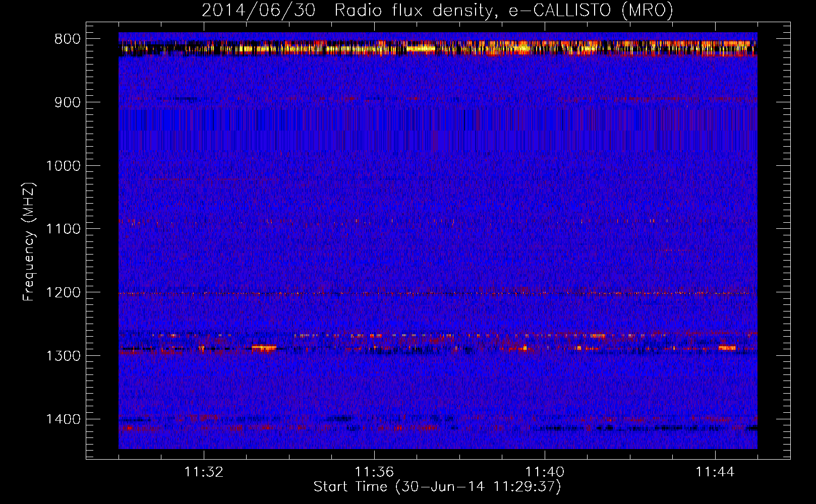
Task: Click the "Frequency (MHZ)" axis label
Action: (x=29, y=241)
